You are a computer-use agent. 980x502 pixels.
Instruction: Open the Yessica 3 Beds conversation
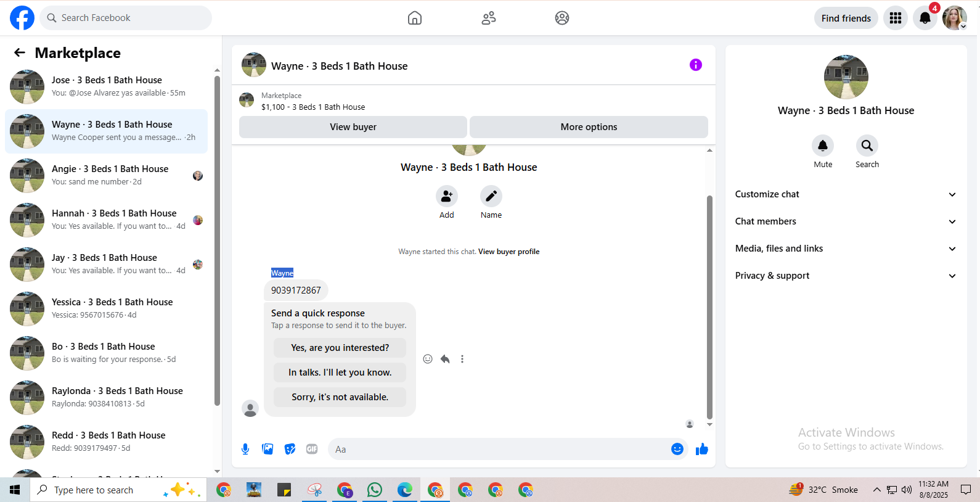(x=106, y=309)
